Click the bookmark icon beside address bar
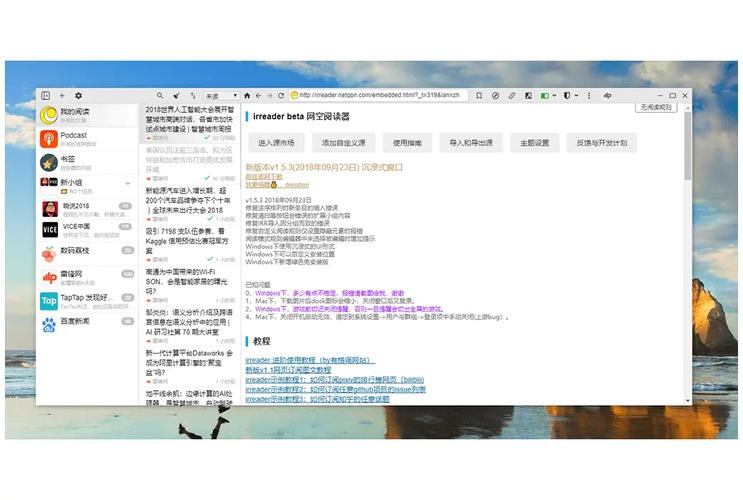 pyautogui.click(x=479, y=96)
